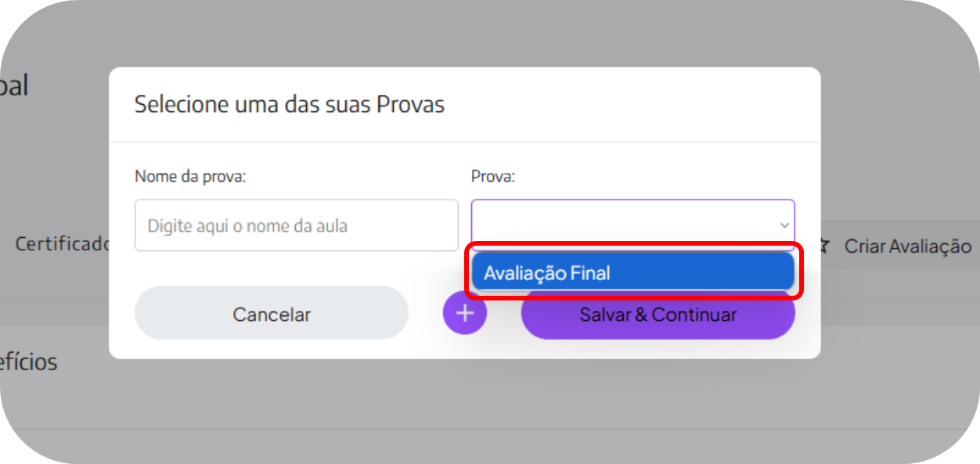
Task: Focus the Nome da prova input field
Action: click(296, 225)
